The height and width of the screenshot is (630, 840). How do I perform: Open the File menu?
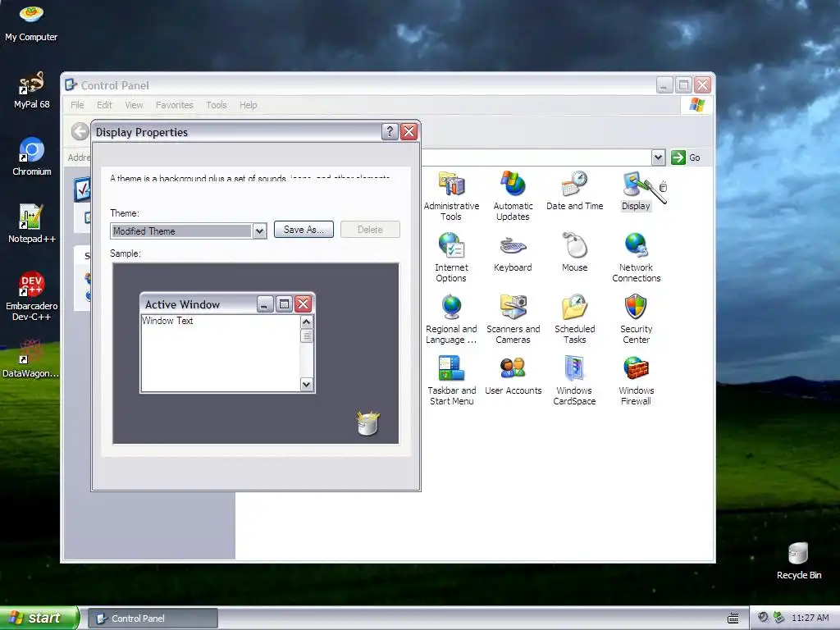tap(77, 105)
